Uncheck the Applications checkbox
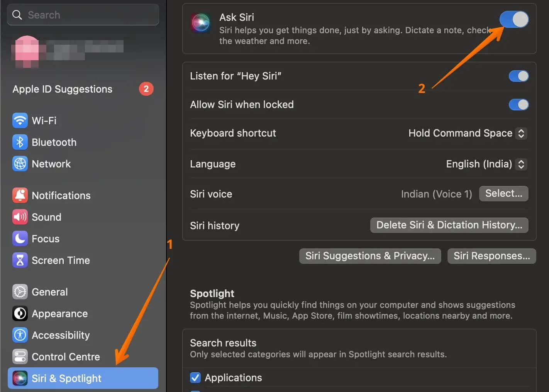 point(195,378)
